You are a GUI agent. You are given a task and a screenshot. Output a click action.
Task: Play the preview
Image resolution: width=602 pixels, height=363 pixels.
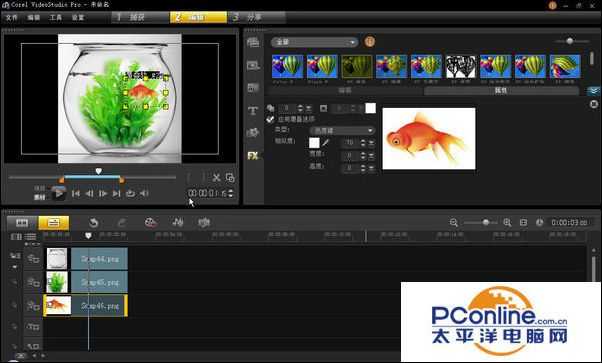point(59,194)
